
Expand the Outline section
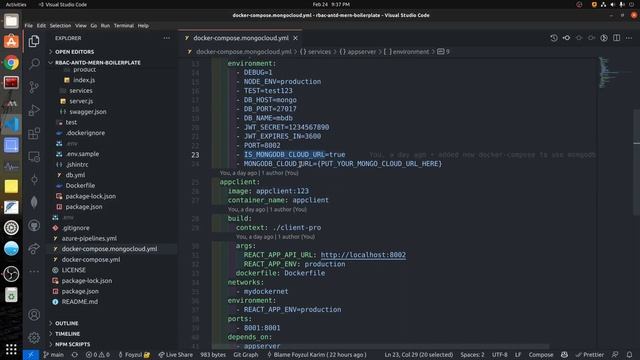[x=67, y=323]
